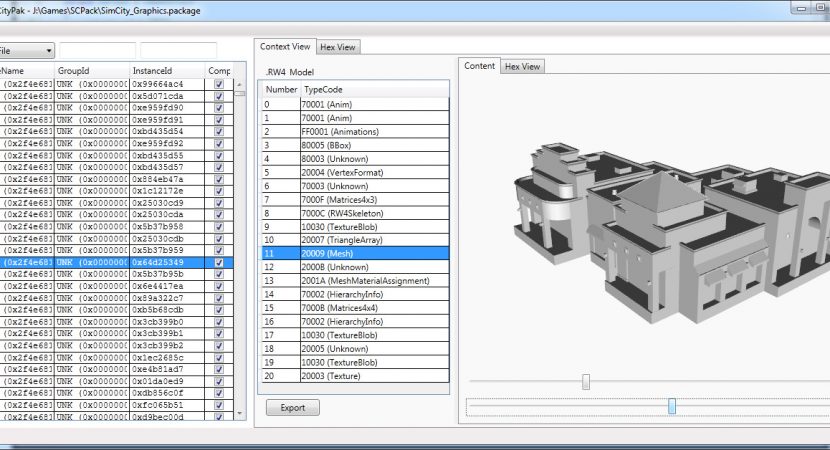Click the upper slider thumb under the model
Viewport: 830px width, 450px height.
pos(586,381)
